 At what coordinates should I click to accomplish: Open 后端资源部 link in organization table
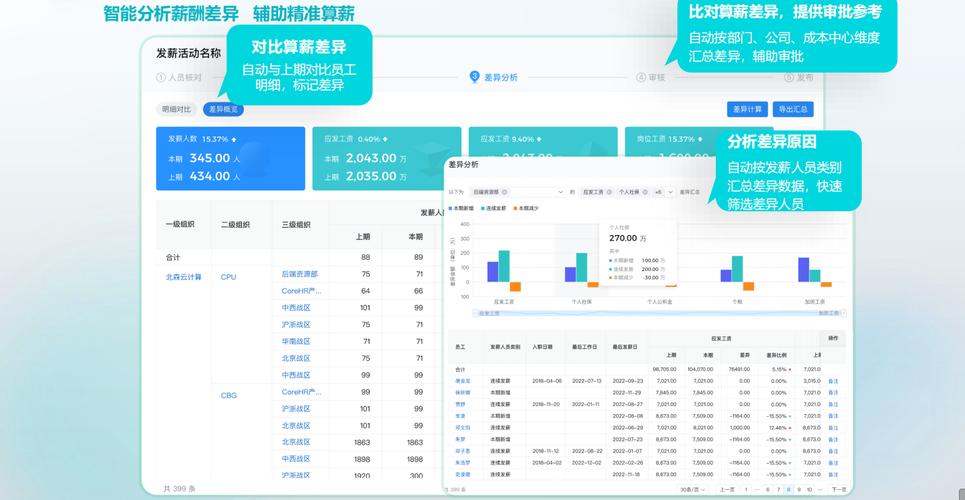pyautogui.click(x=300, y=273)
